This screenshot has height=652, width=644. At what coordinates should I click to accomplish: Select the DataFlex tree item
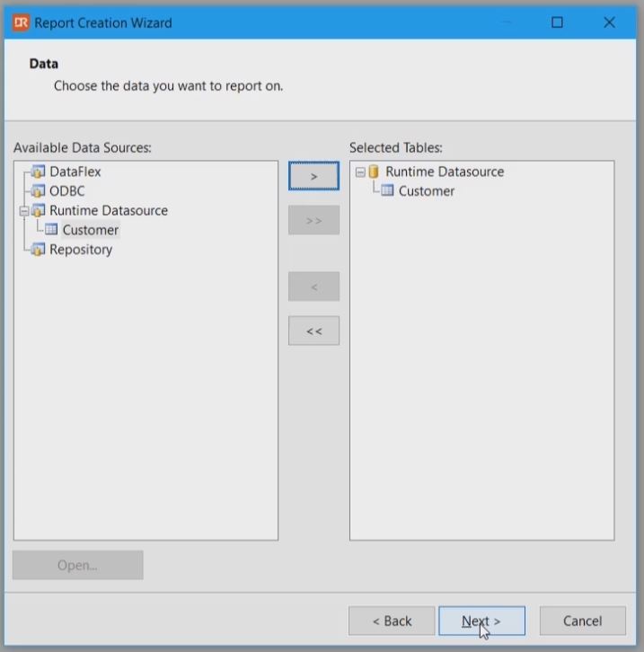[x=75, y=172]
